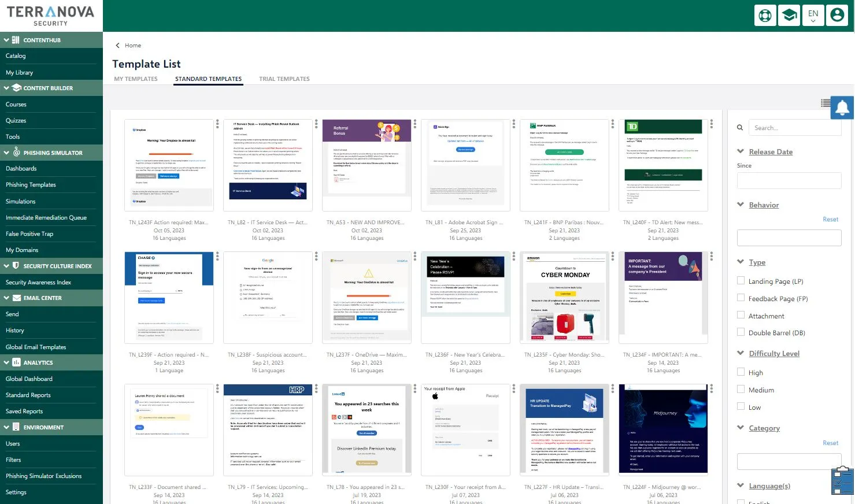The height and width of the screenshot is (504, 855).
Task: Open the Midjourney template thumbnail
Action: pyautogui.click(x=663, y=429)
